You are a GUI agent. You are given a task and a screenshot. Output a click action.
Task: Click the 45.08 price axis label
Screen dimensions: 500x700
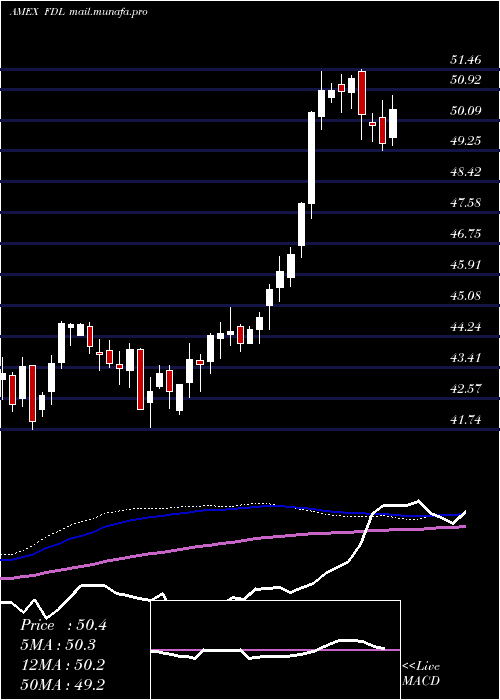(x=466, y=296)
